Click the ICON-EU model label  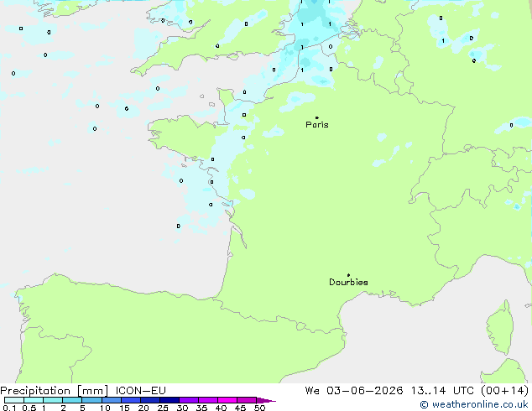coord(140,391)
